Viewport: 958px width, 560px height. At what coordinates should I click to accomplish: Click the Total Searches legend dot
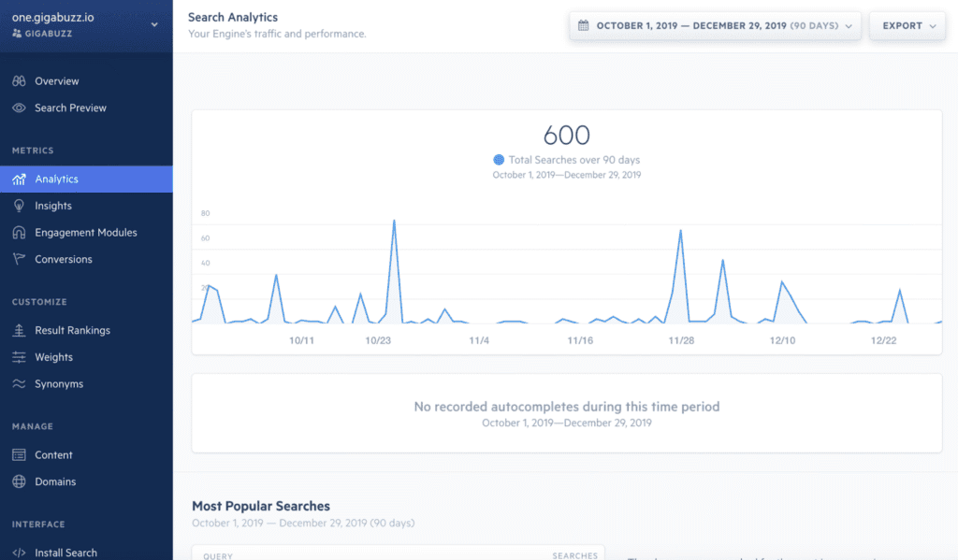coord(499,160)
